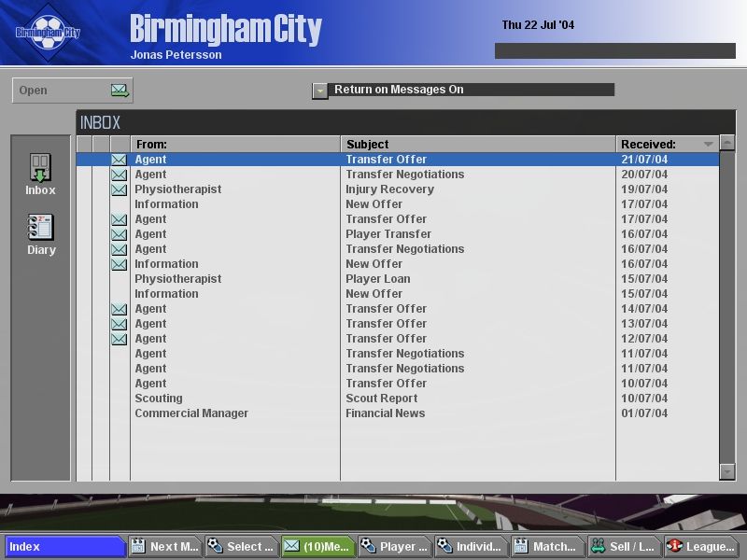747x560 pixels.
Task: Select the Scout Report message from Scouting
Action: pyautogui.click(x=373, y=399)
